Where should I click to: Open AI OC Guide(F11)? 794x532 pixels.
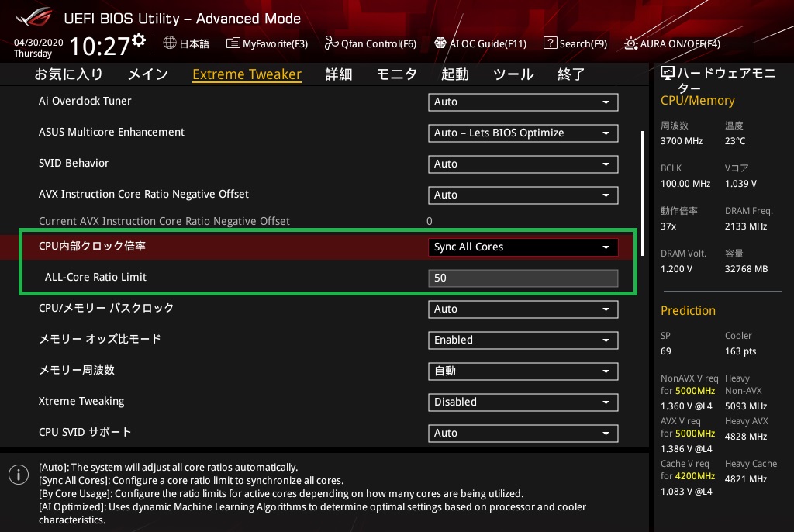click(488, 43)
